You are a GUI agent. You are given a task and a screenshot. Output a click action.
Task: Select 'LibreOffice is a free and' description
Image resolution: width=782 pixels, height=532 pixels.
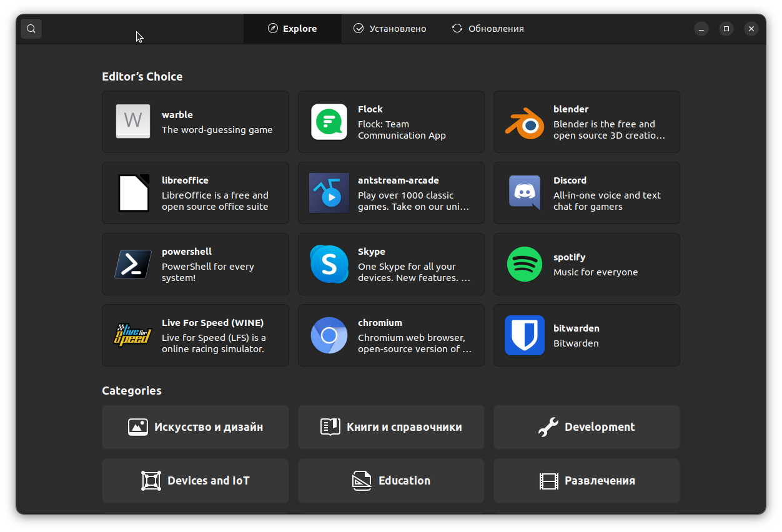pos(215,195)
